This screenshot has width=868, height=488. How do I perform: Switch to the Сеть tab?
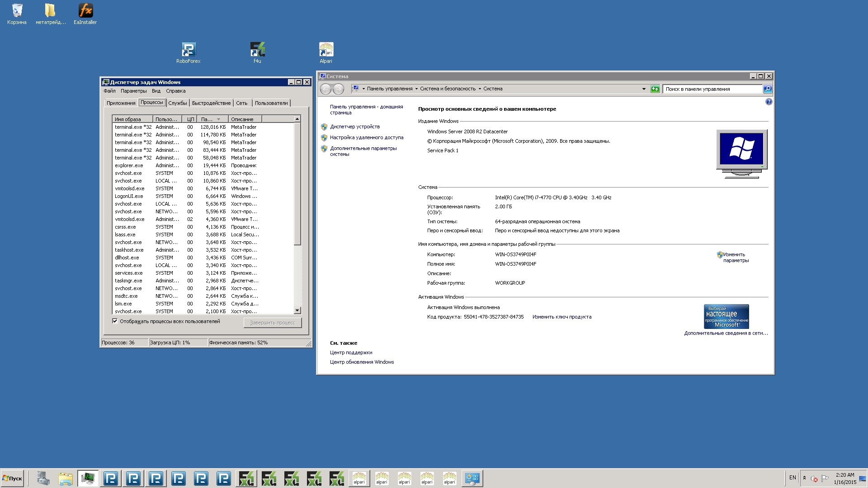(242, 103)
